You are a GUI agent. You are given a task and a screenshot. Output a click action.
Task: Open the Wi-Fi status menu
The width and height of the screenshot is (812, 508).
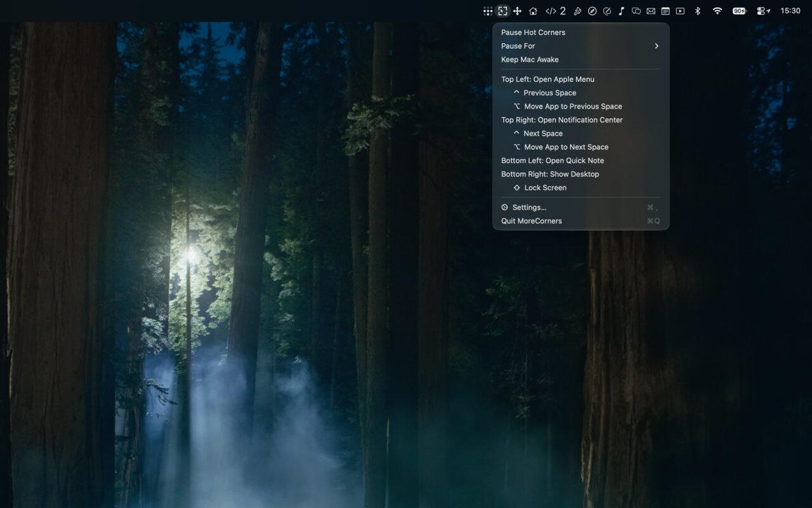coord(717,11)
